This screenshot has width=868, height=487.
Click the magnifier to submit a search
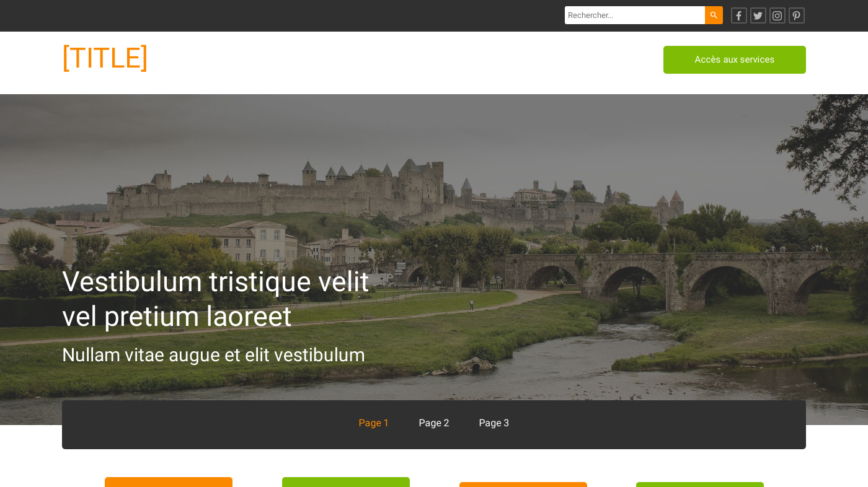[x=714, y=15]
